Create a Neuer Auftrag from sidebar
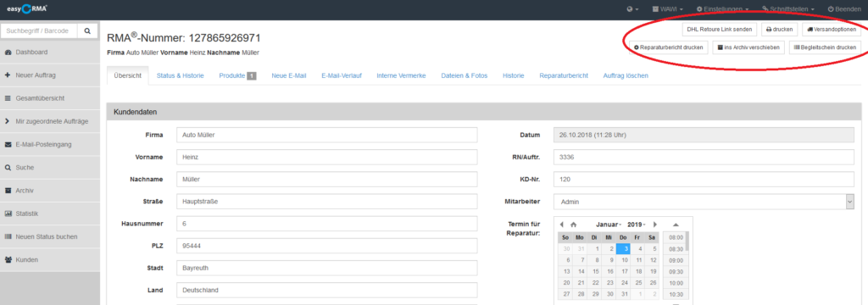 click(50, 75)
